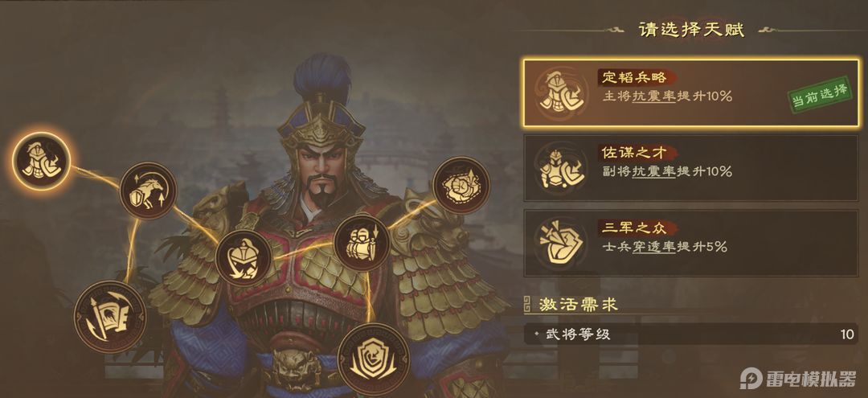868x398 pixels.
Task: Click the 激活需求 section header
Action: pos(578,304)
